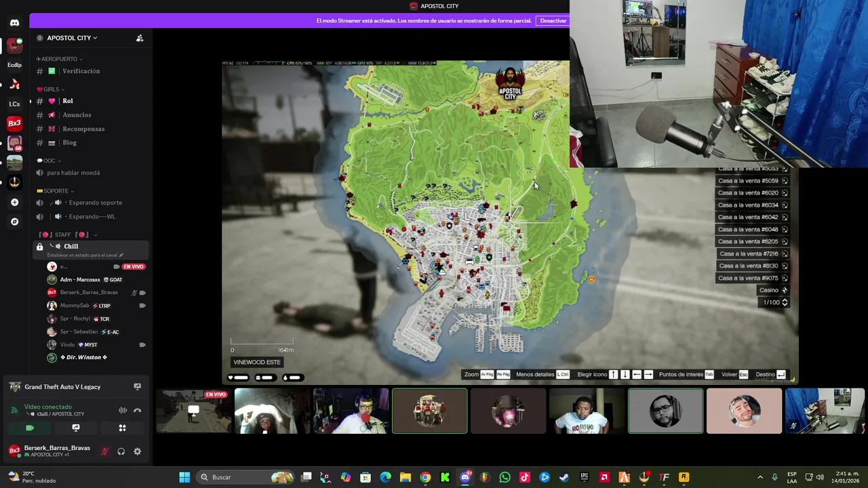Viewport: 868px width, 488px height.
Task: Open WhatsApp from taskbar
Action: (x=505, y=477)
